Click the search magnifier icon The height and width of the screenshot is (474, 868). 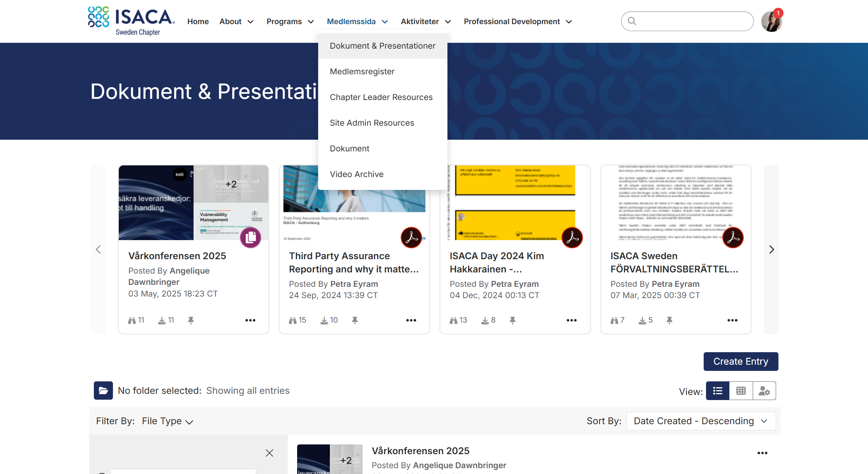click(x=632, y=21)
